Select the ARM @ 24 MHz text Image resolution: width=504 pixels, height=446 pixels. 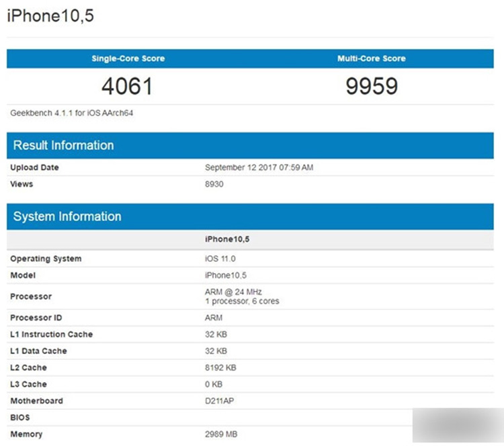[233, 292]
